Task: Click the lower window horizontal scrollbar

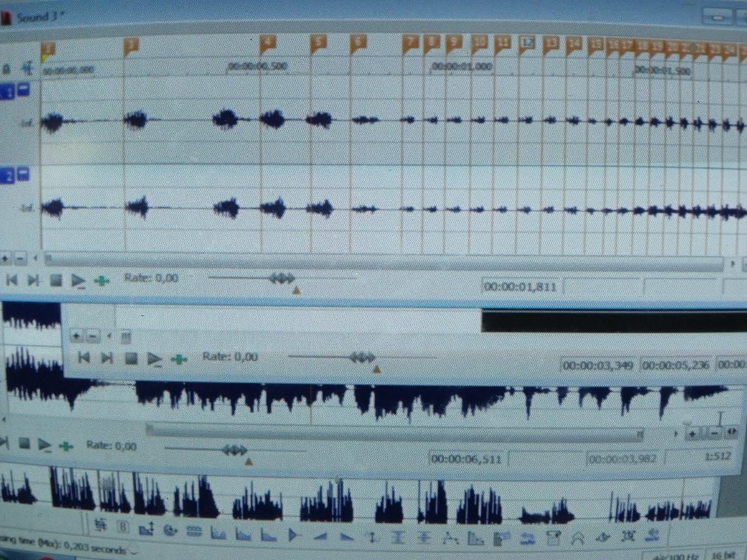Action: 395,431
